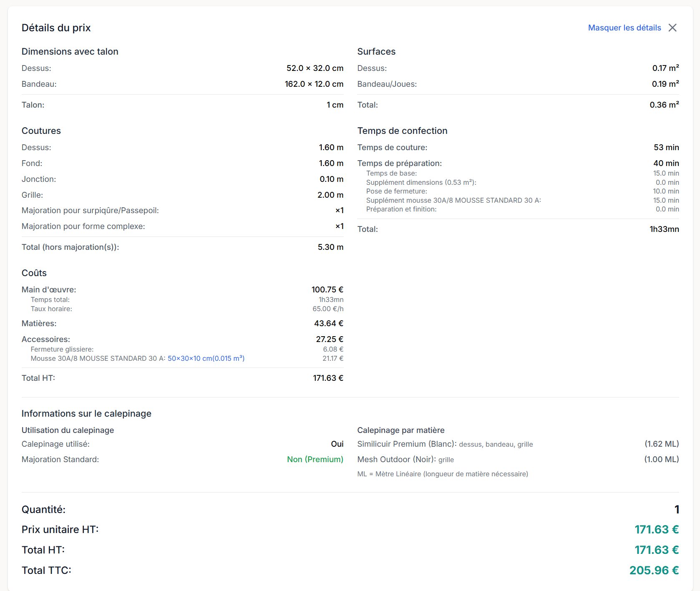Click the Quantité value 1
The image size is (700, 591).
tap(676, 509)
